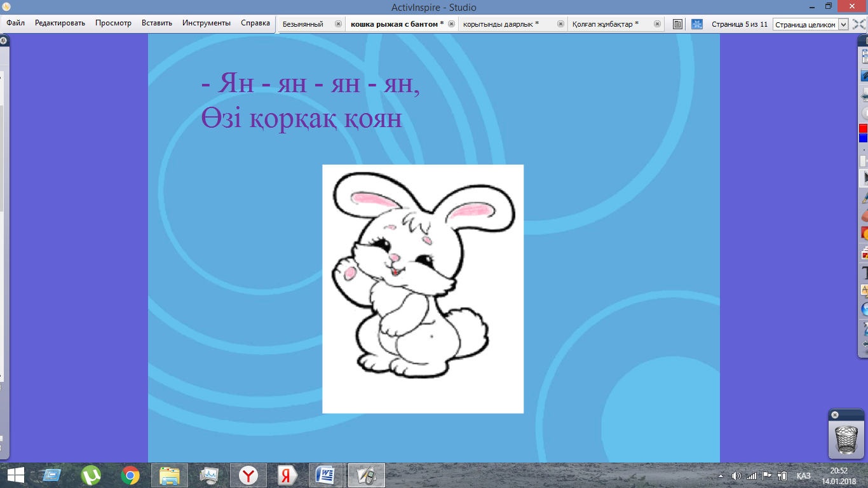Pick the red color swatch in the toolbox
868x488 pixels.
pyautogui.click(x=864, y=129)
